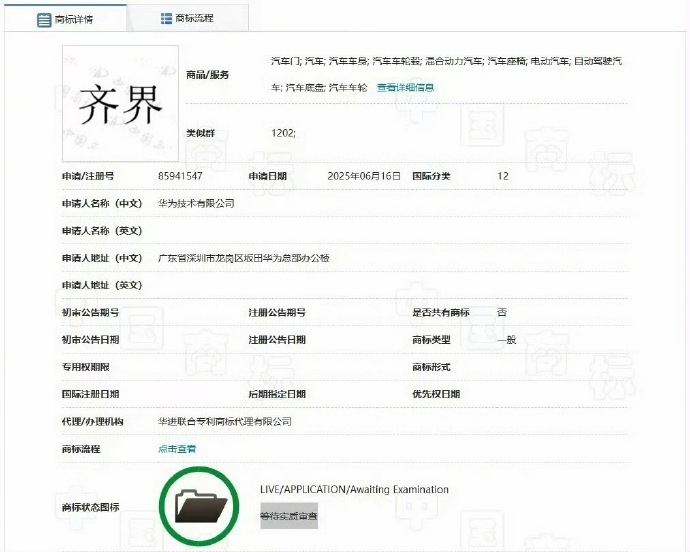Click the 等待实质审查 status badge
690x552 pixels.
point(289,516)
